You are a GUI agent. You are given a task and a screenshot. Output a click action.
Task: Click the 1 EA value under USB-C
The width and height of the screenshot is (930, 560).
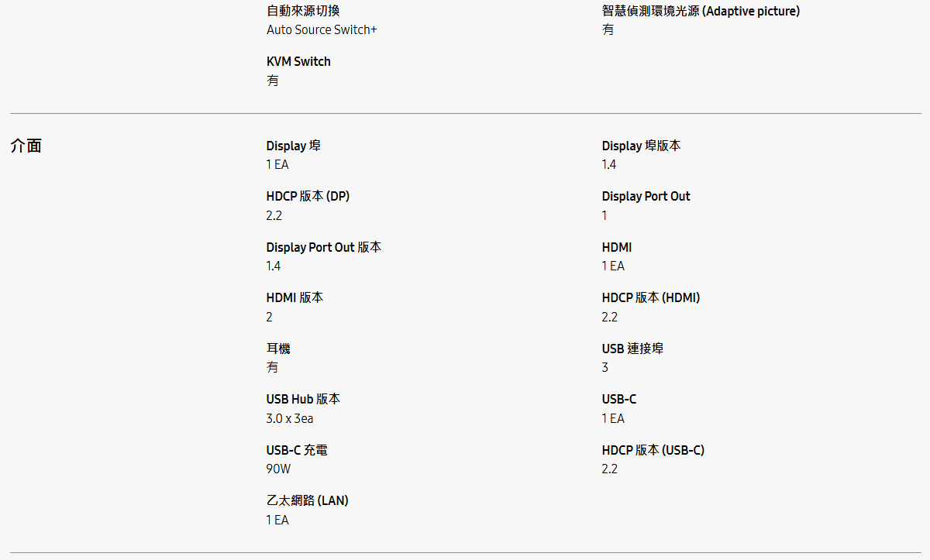(x=613, y=418)
